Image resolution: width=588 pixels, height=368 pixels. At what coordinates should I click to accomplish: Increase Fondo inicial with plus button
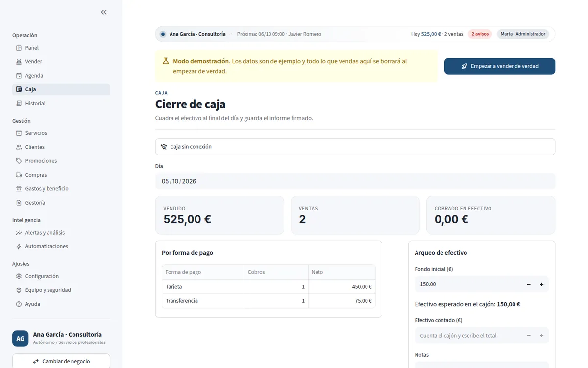[542, 284]
